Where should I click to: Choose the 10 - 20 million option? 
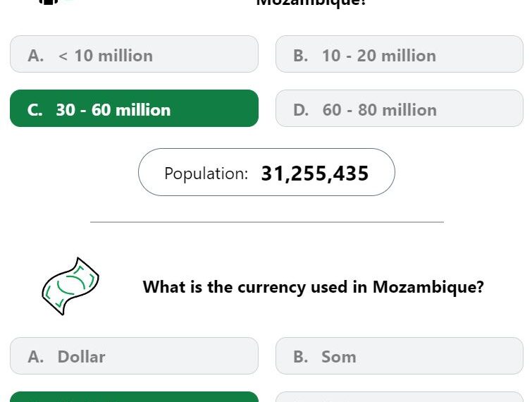point(399,54)
